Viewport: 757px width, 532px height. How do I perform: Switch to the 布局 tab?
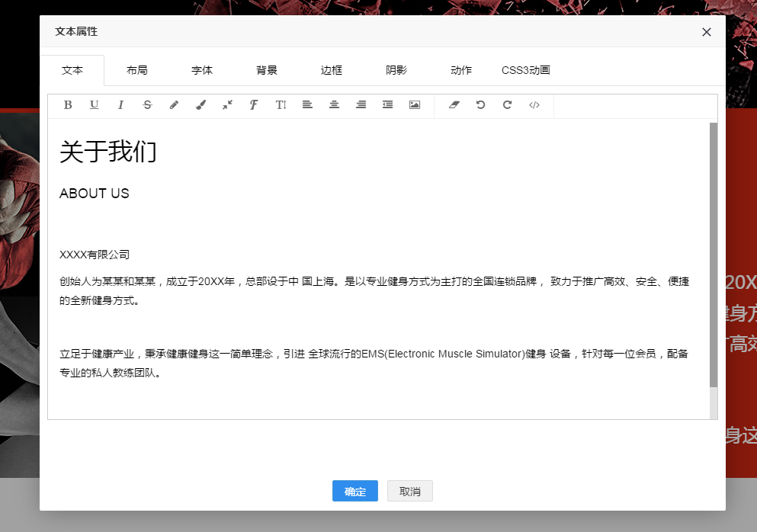click(x=137, y=70)
